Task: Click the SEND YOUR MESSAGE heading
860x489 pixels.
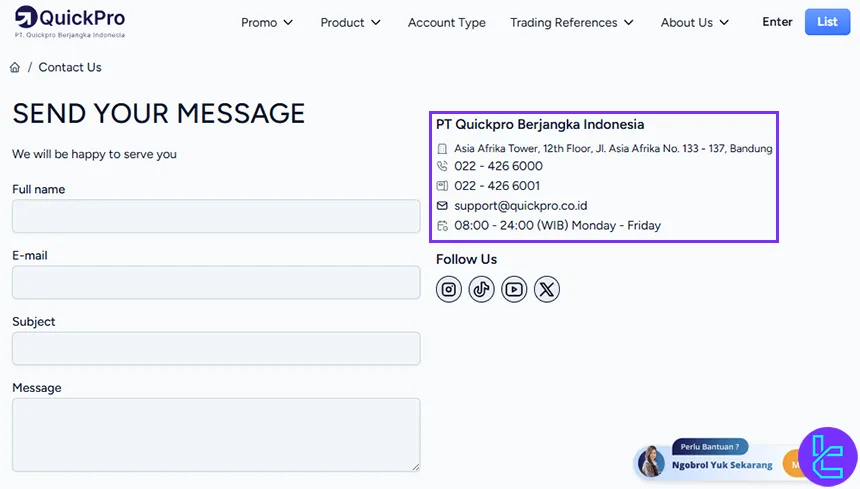Action: coord(159,113)
